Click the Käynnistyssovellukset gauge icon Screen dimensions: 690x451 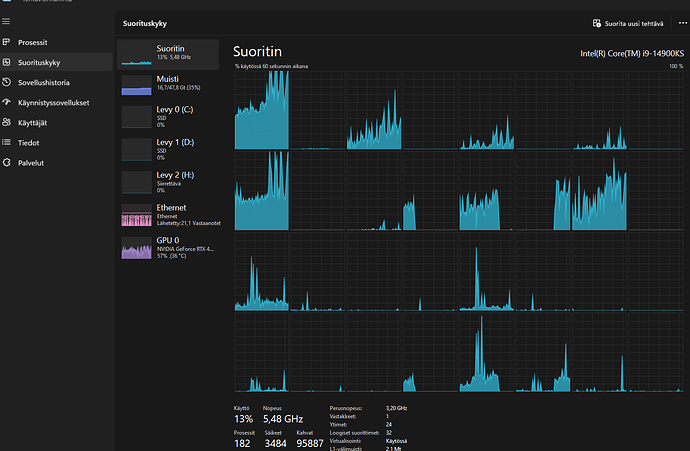tap(8, 103)
